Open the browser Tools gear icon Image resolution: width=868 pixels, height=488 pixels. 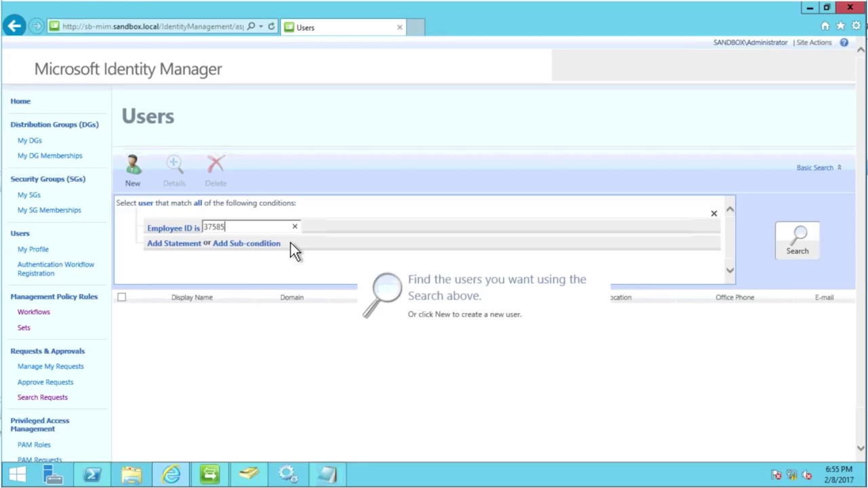pos(856,26)
